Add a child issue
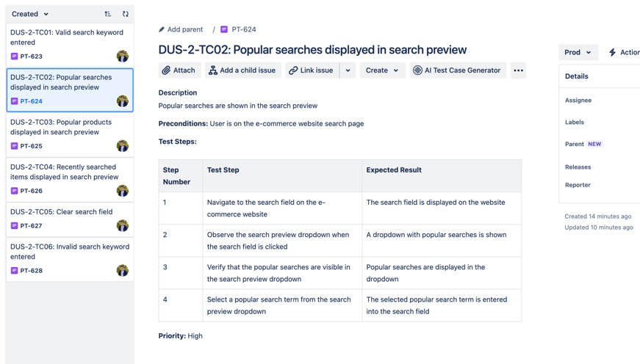 241,70
